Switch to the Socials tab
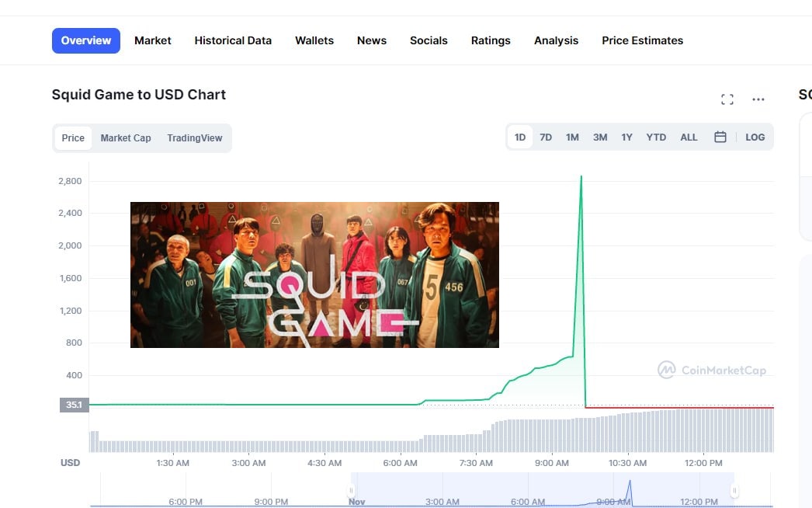The height and width of the screenshot is (508, 812). tap(429, 40)
